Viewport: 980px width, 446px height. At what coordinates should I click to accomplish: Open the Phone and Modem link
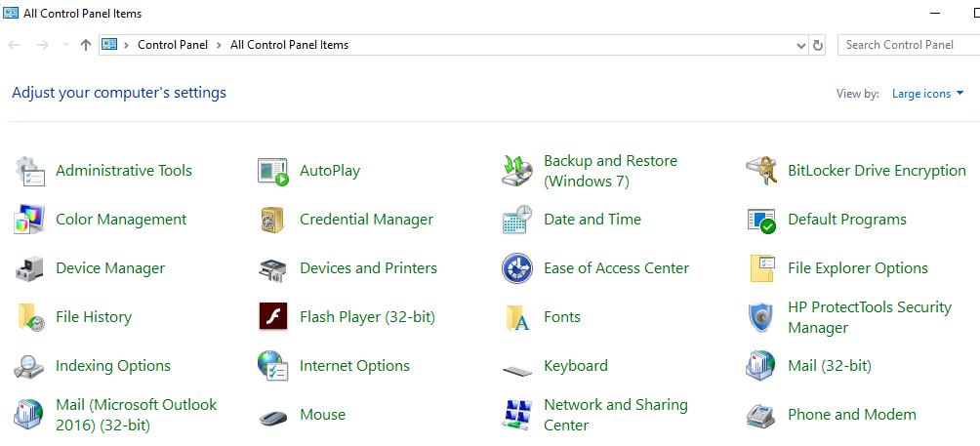(851, 415)
